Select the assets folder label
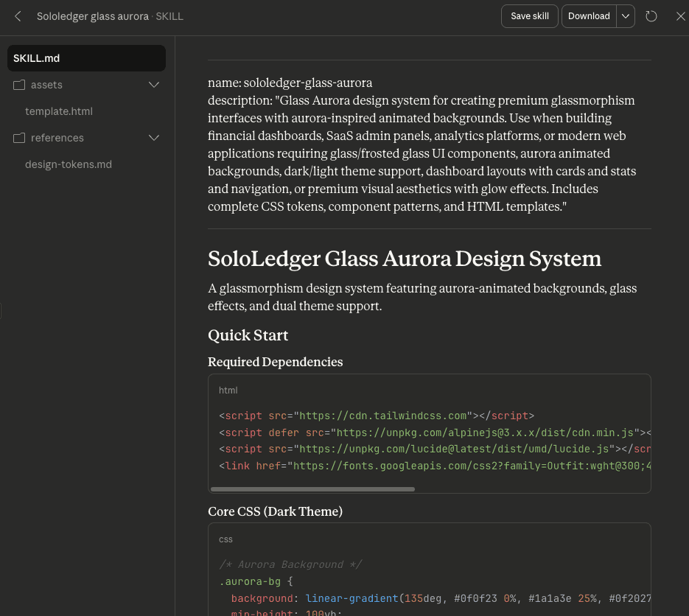 pyautogui.click(x=46, y=85)
